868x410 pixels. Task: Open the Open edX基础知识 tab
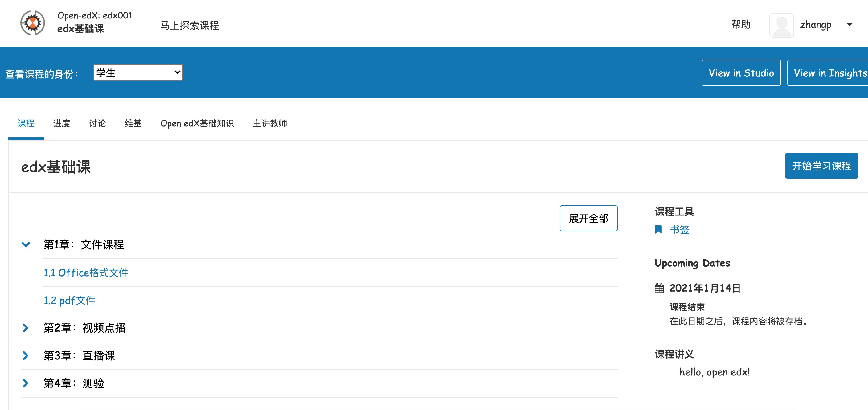[197, 124]
